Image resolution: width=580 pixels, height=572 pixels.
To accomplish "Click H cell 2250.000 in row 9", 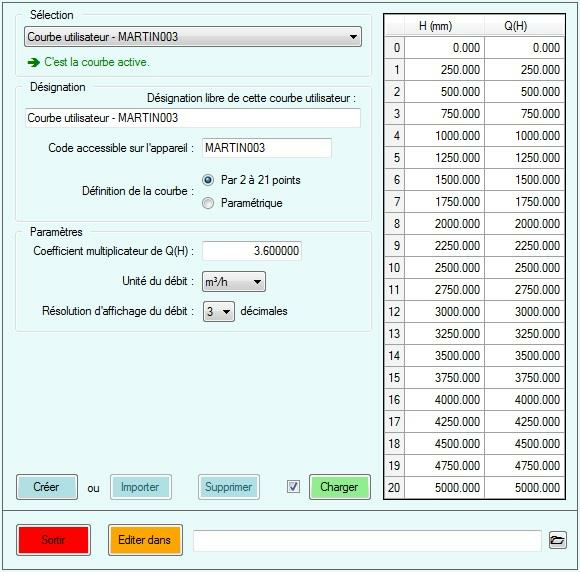I will point(445,246).
